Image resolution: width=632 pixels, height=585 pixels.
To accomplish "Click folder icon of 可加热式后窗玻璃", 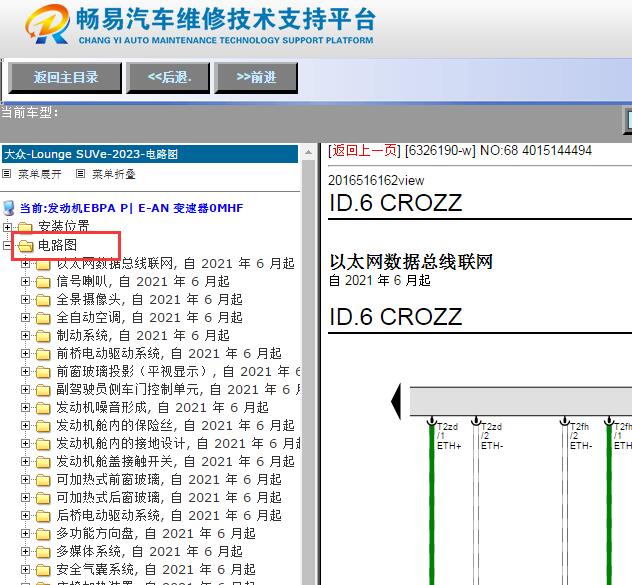I will point(43,498).
